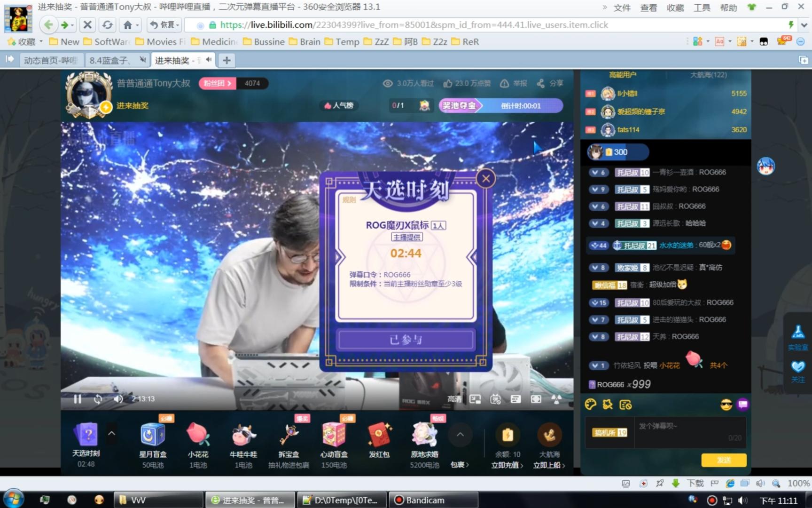812x508 pixels.
Task: Open the danmaku color palette icon
Action: [590, 405]
